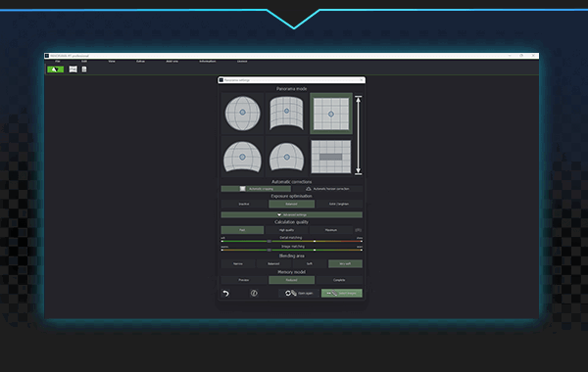This screenshot has height=372, width=588.
Task: Click the vertical double-arrow panorama direction icon
Action: pos(358,135)
